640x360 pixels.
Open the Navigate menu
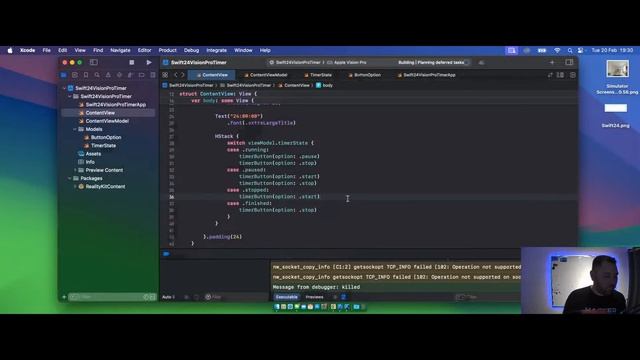click(x=120, y=50)
